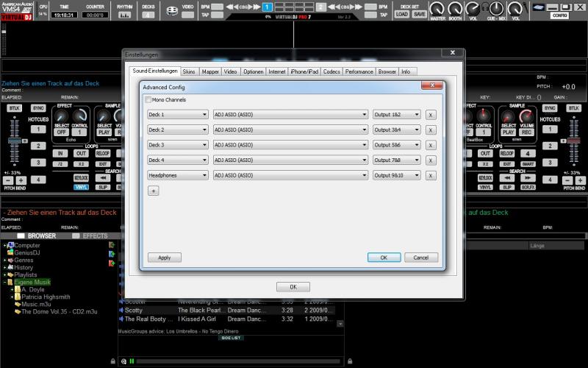Open the Deck 1 source dropdown
588x368 pixels.
click(178, 115)
